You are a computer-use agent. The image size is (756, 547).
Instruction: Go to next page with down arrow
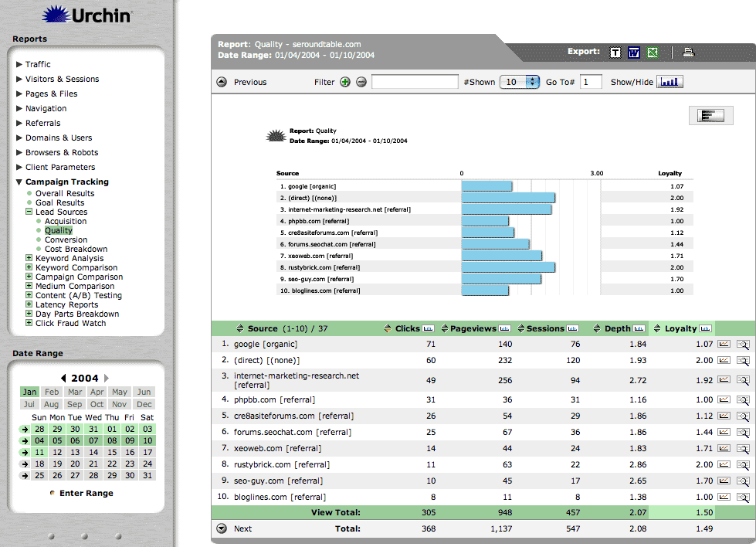(x=222, y=528)
